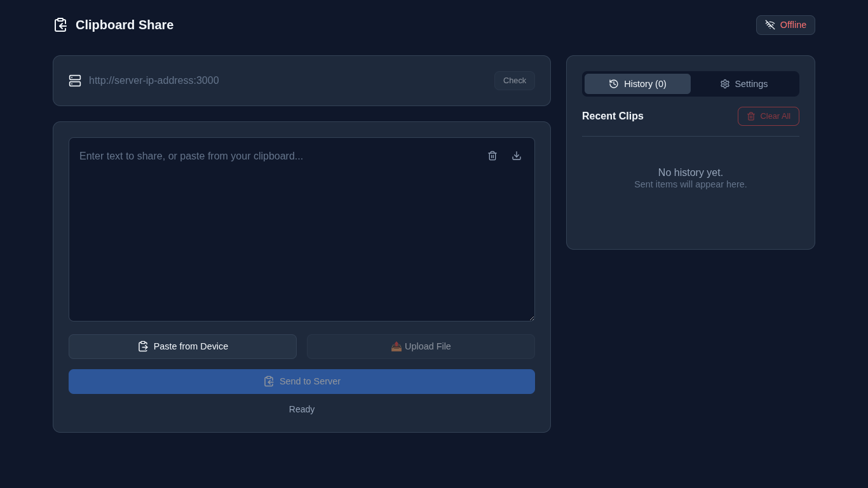Grab the textarea resize handle corner
This screenshot has width=868, height=488.
click(x=531, y=318)
